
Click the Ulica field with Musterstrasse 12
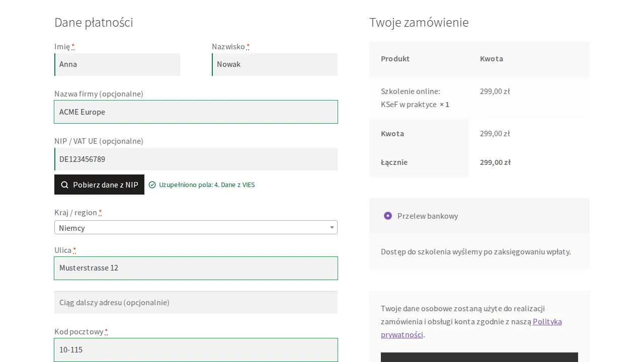[x=196, y=268]
